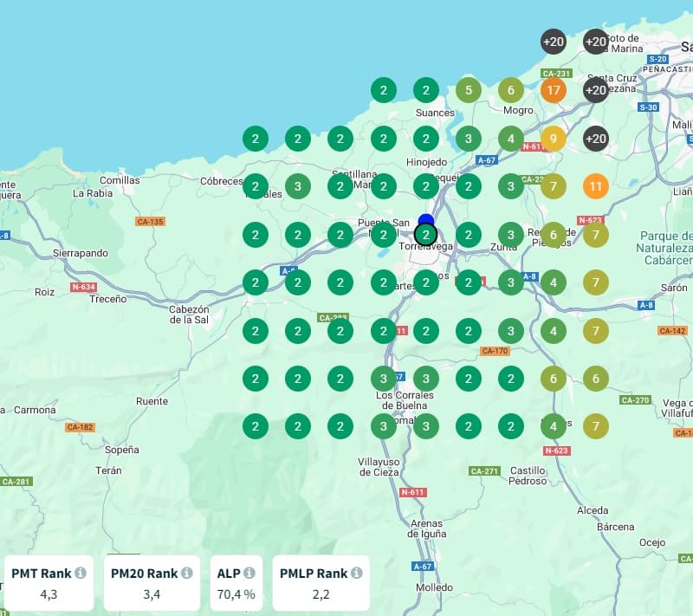Click the ALP value 70,4 %
Viewport: 693px width, 616px height.
pos(236,594)
